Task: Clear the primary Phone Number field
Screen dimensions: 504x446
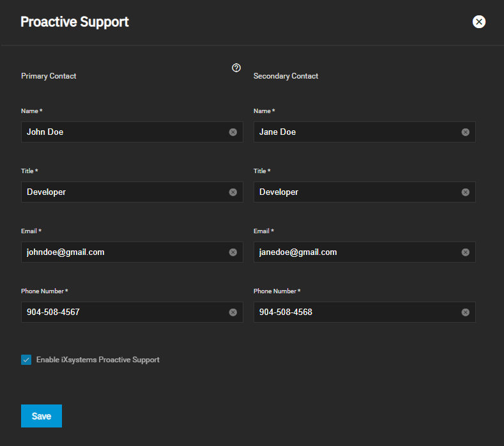Action: click(233, 312)
